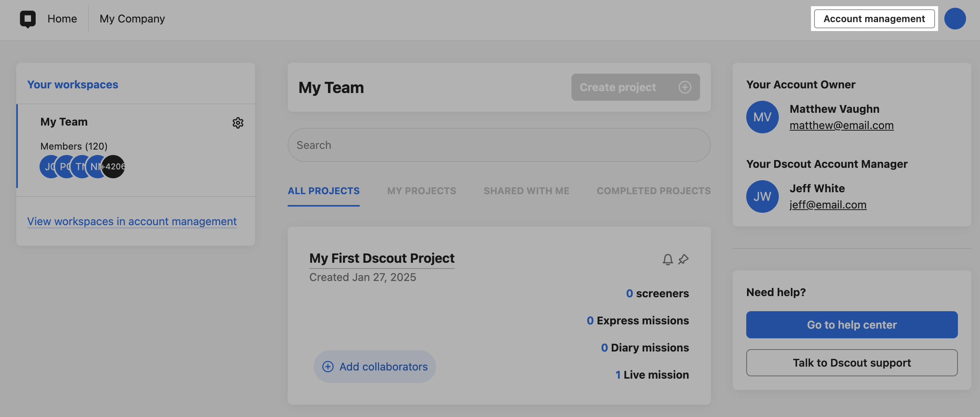Screen dimensions: 980x417
Task: Open matthew@email.com email link
Action: point(841,125)
